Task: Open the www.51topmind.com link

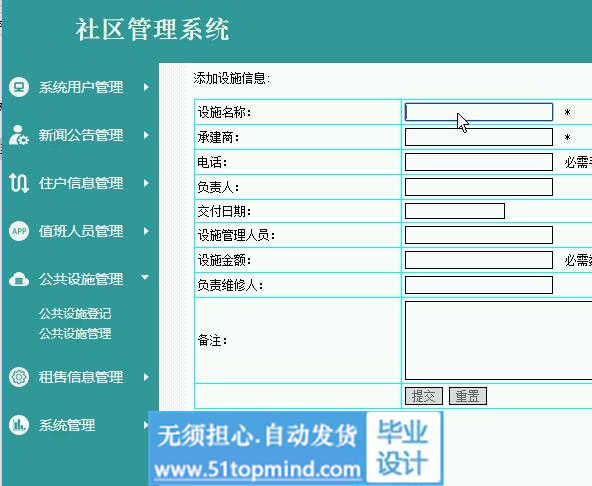Action: 257,470
